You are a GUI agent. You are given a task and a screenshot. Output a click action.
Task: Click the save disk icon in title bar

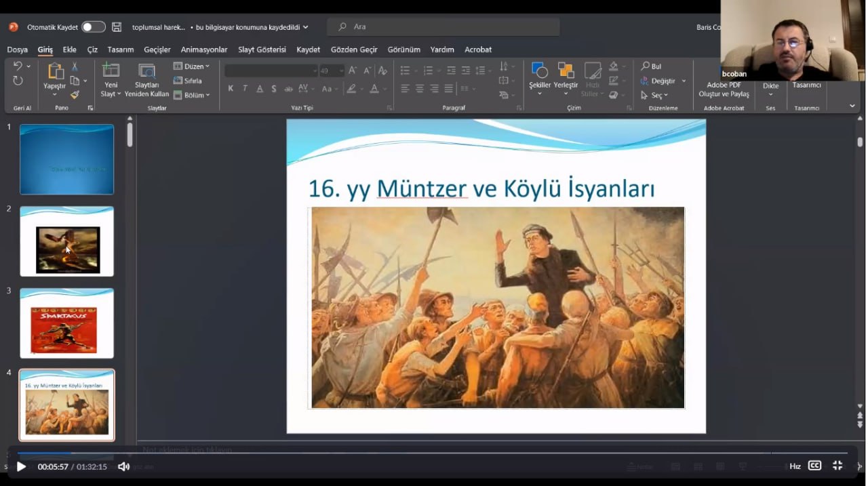(x=117, y=27)
